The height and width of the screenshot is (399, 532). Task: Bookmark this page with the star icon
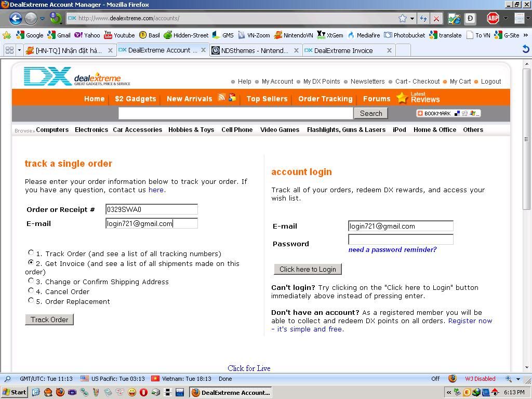pos(403,18)
